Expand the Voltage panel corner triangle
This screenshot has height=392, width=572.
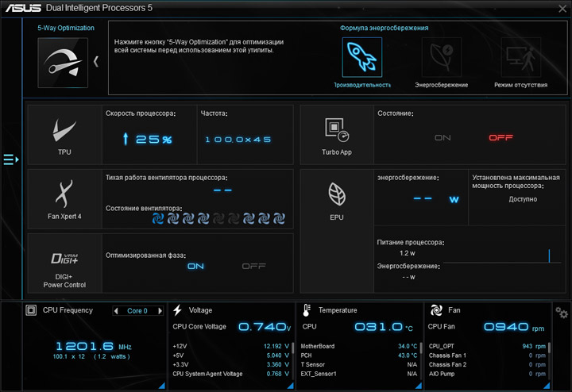(291, 386)
